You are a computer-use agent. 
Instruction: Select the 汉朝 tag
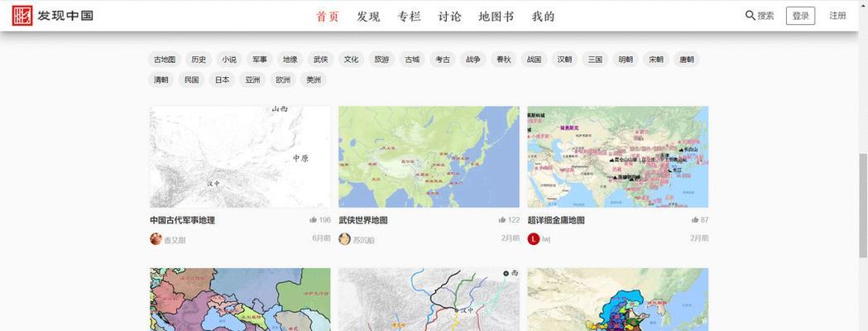(x=564, y=60)
